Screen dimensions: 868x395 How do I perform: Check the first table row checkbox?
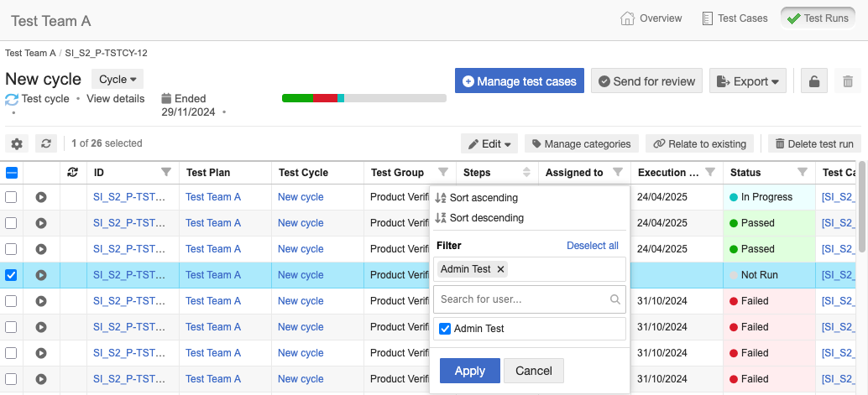click(12, 197)
